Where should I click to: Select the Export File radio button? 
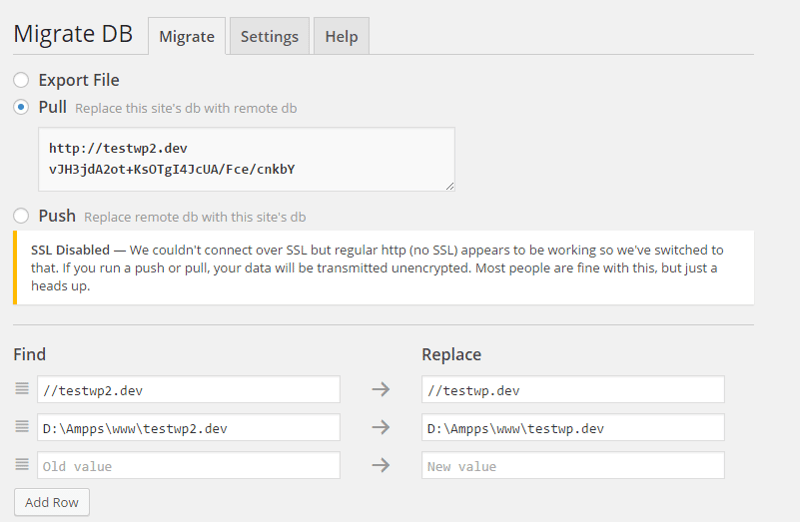pyautogui.click(x=21, y=80)
